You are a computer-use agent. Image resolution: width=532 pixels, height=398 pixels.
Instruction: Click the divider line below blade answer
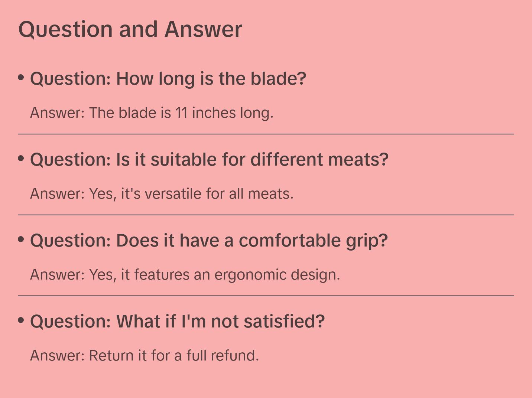266,134
